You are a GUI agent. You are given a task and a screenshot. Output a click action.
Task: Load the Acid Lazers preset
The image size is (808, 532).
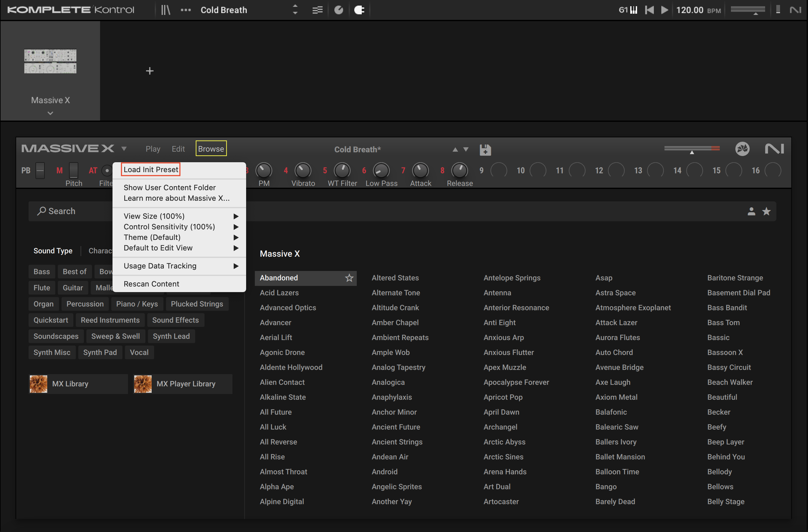(x=279, y=293)
